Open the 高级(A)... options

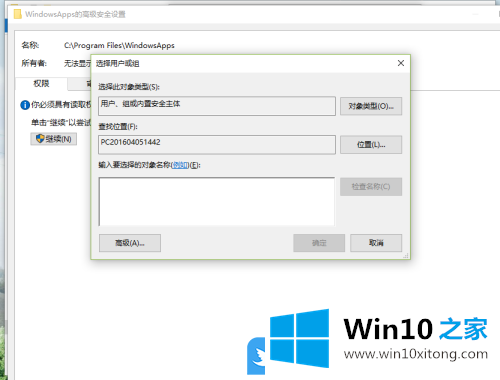click(130, 243)
